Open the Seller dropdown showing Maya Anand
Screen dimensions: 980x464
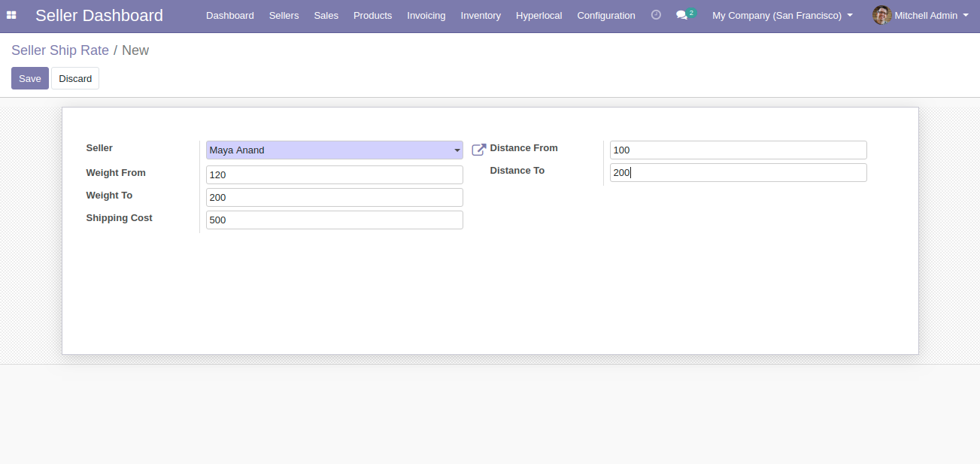(335, 150)
